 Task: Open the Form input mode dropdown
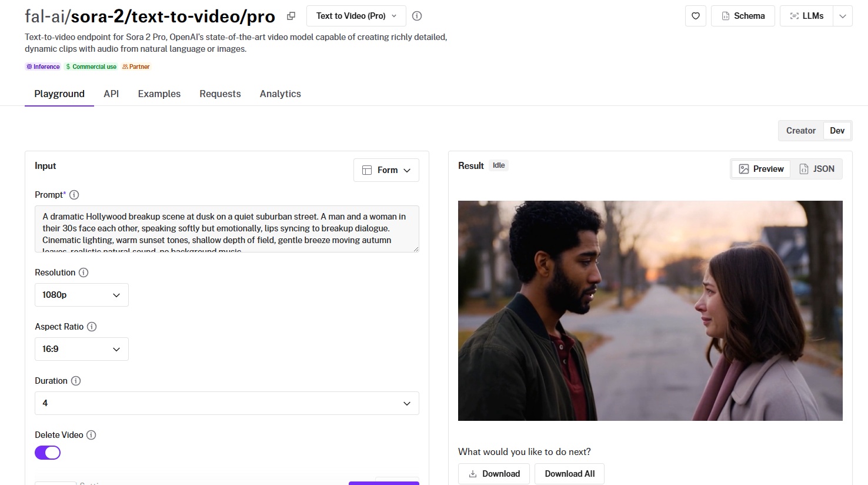[386, 170]
